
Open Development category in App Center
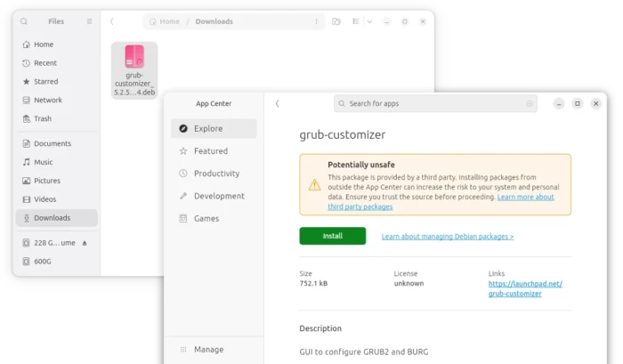(x=214, y=196)
